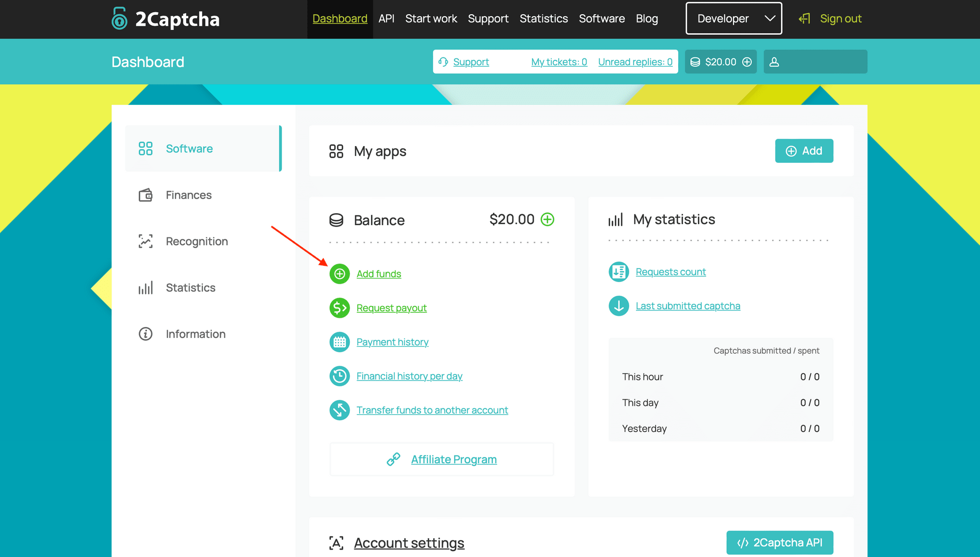The width and height of the screenshot is (980, 557).
Task: Click the green plus next to Balance $20.00
Action: pos(547,219)
